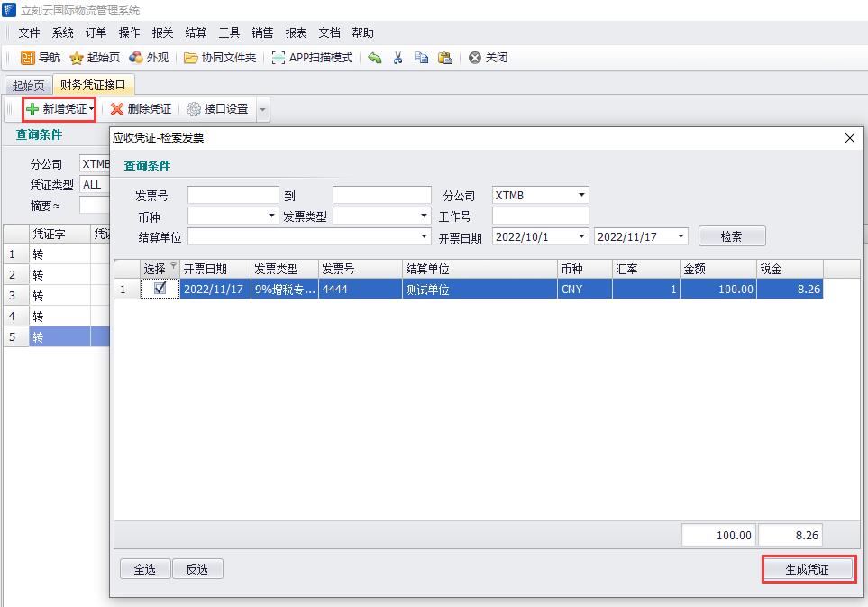Image resolution: width=868 pixels, height=607 pixels.
Task: Open the 发票类型 invoice type dropdown
Action: coord(425,216)
